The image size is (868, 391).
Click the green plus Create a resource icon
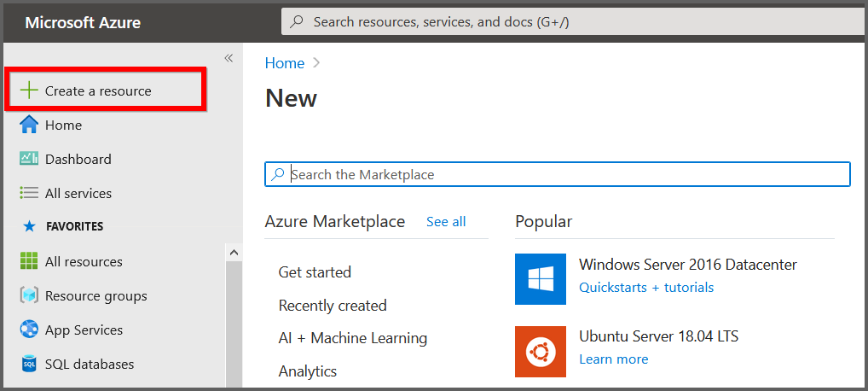coord(30,90)
